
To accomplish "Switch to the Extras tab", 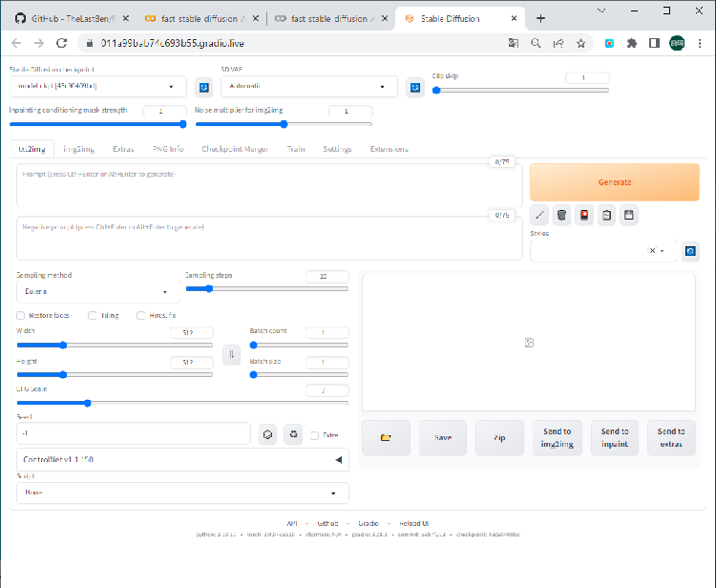I will [x=123, y=149].
